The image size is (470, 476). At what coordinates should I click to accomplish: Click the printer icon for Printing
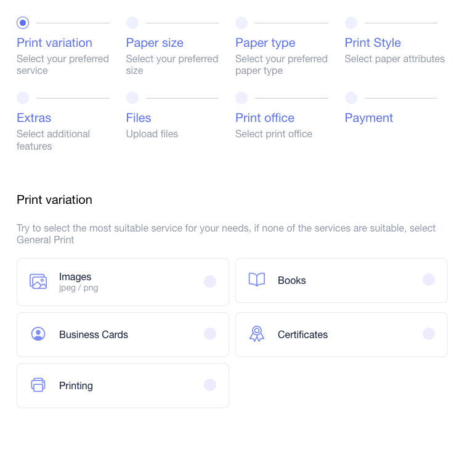point(38,385)
